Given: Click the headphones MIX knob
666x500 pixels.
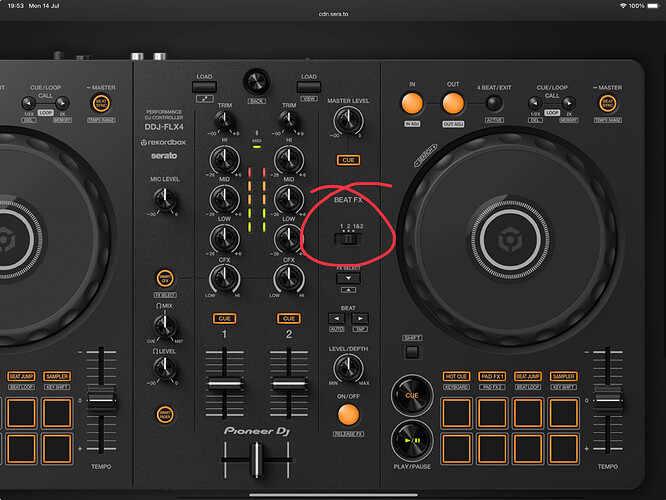Looking at the screenshot, I should pos(165,326).
